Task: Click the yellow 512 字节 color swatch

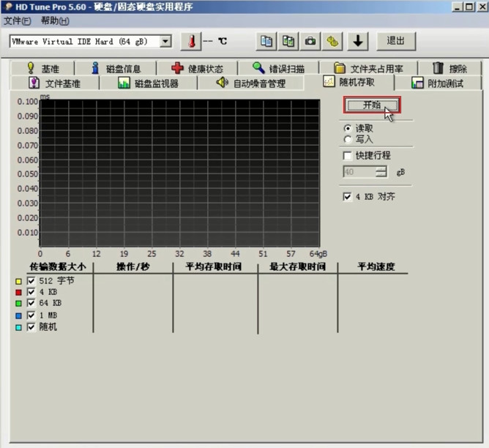Action: [18, 282]
